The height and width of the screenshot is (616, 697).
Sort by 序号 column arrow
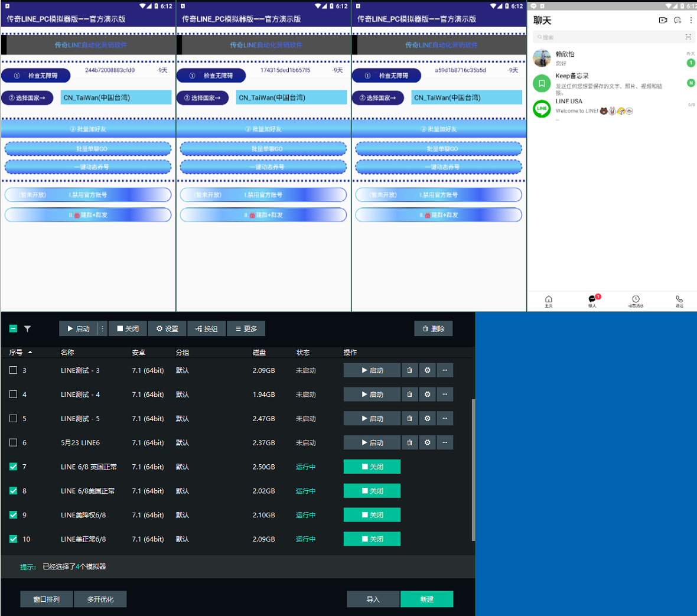click(x=30, y=353)
